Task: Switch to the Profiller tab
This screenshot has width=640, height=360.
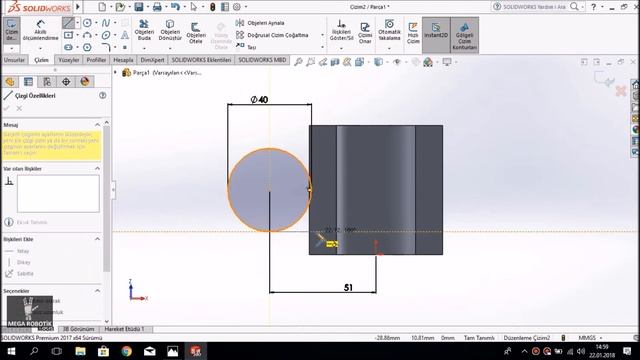Action: pos(96,60)
